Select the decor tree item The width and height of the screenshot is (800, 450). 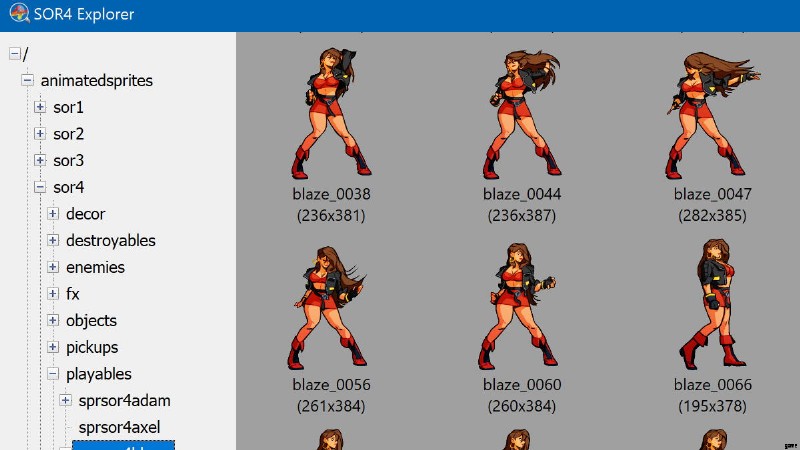tap(85, 214)
